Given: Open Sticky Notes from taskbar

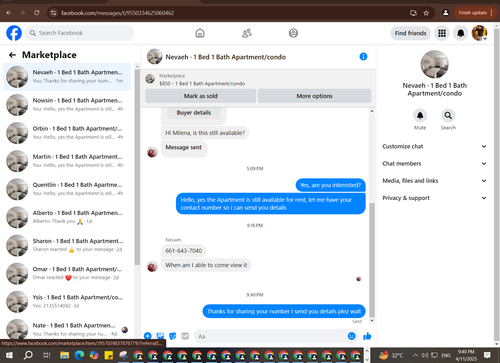Looking at the screenshot, I should [109, 355].
